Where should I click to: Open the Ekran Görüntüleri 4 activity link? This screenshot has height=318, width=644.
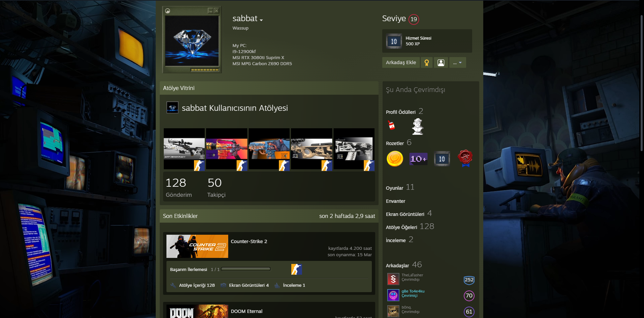tap(249, 285)
